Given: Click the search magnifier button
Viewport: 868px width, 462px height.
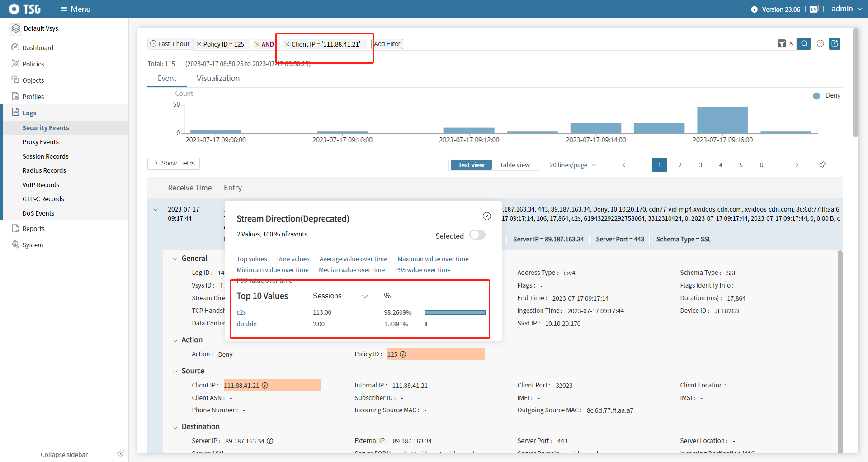Looking at the screenshot, I should click(x=803, y=44).
